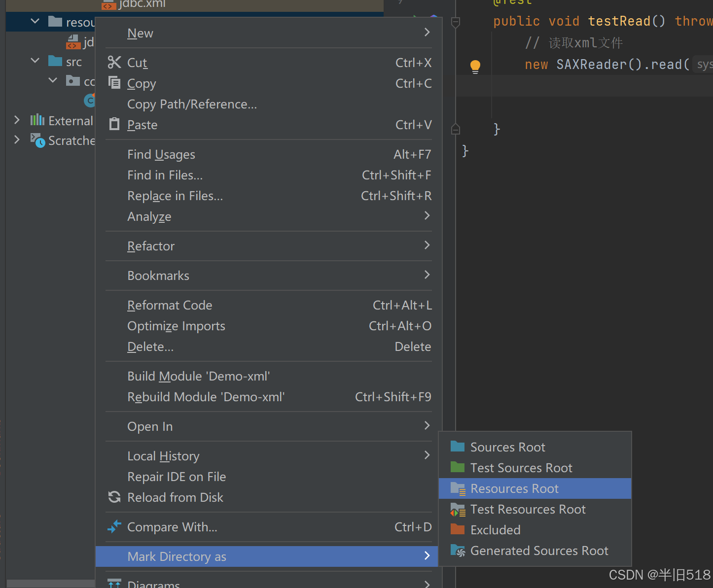Click the Scratches and Consoles icon
This screenshot has width=713, height=588.
point(37,140)
